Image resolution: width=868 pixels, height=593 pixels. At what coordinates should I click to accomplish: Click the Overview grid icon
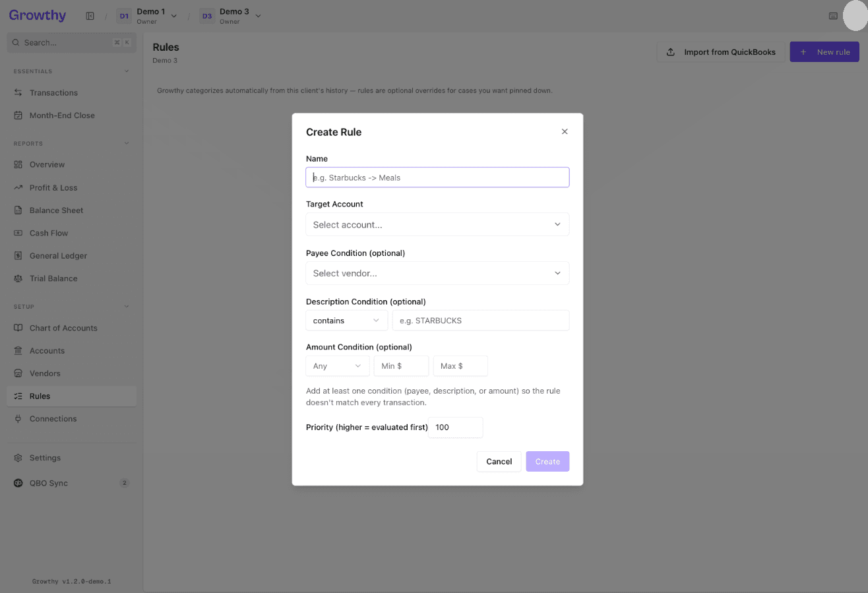pos(18,165)
